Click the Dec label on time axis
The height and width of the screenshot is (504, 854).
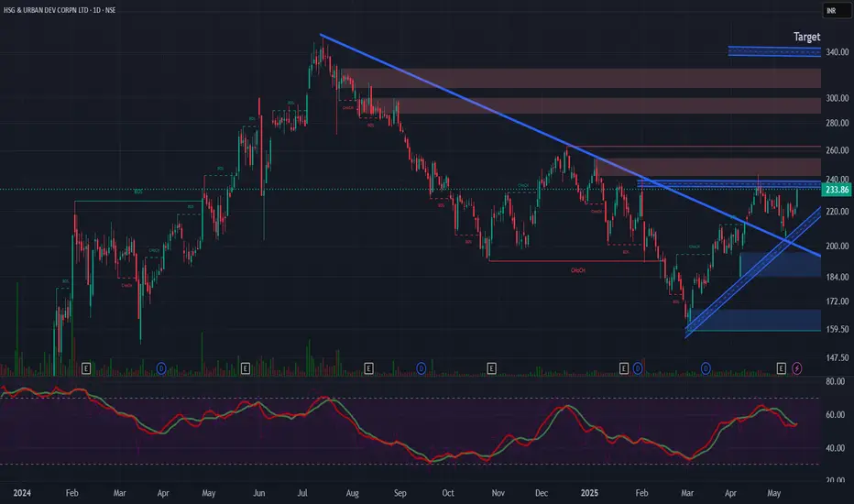coord(542,493)
